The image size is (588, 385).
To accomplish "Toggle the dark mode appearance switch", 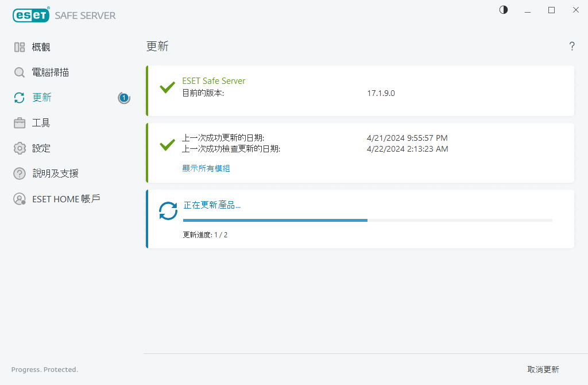I will [x=503, y=10].
